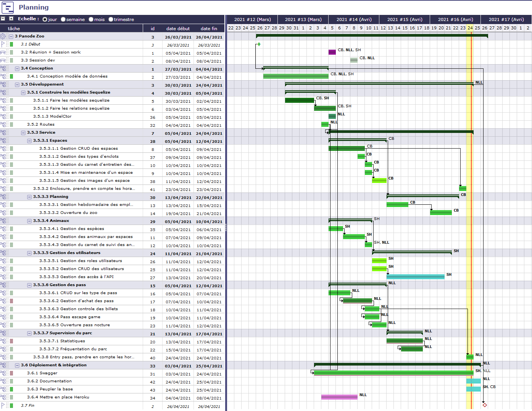Click the status square on the 3.5.3.7.1 Statistiques row
Viewport: 532px width, 411px height.
[x=11, y=341]
